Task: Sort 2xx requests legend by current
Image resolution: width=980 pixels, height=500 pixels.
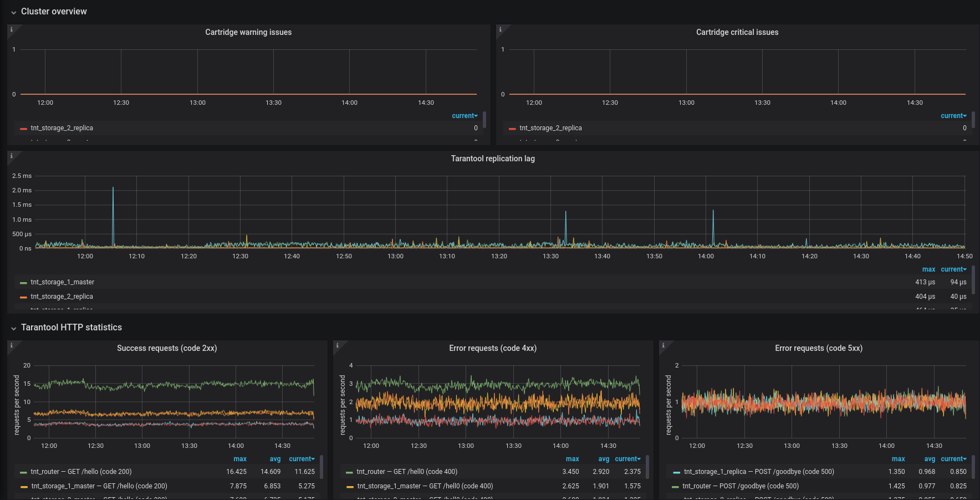Action: click(302, 459)
